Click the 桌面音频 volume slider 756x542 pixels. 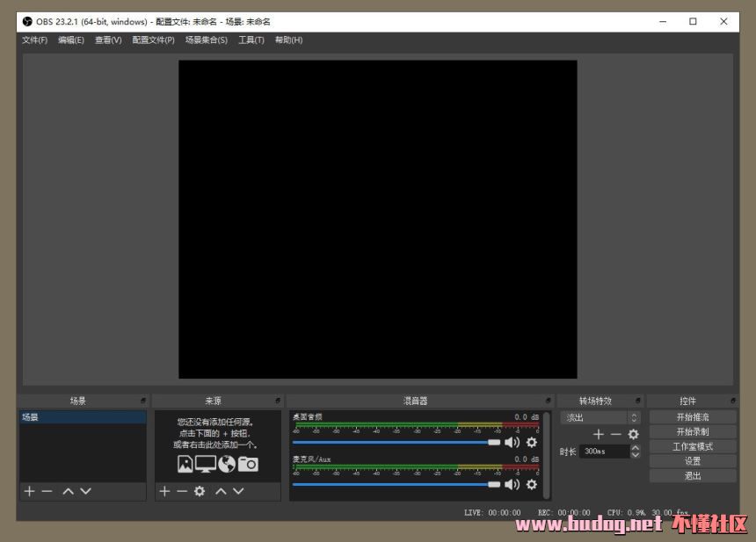tap(396, 443)
